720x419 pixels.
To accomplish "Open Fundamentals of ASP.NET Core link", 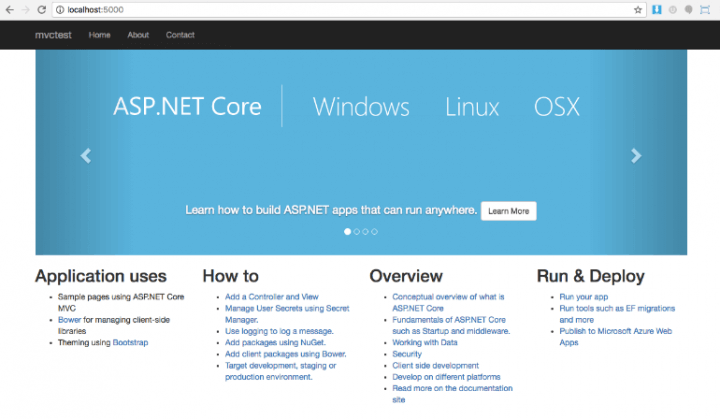I will 451,325.
